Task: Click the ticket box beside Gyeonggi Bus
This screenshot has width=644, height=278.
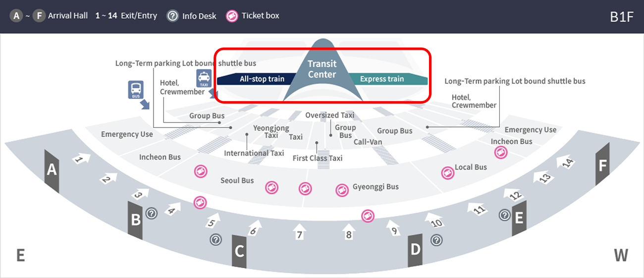Action: pyautogui.click(x=342, y=190)
